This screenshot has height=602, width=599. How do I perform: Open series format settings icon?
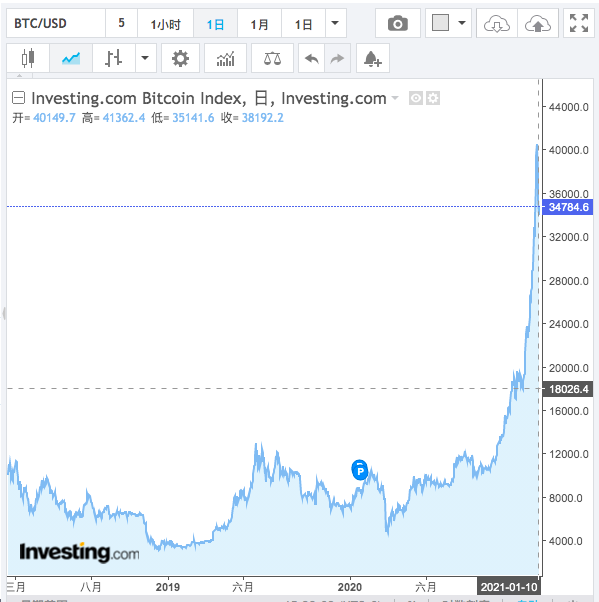[x=433, y=98]
